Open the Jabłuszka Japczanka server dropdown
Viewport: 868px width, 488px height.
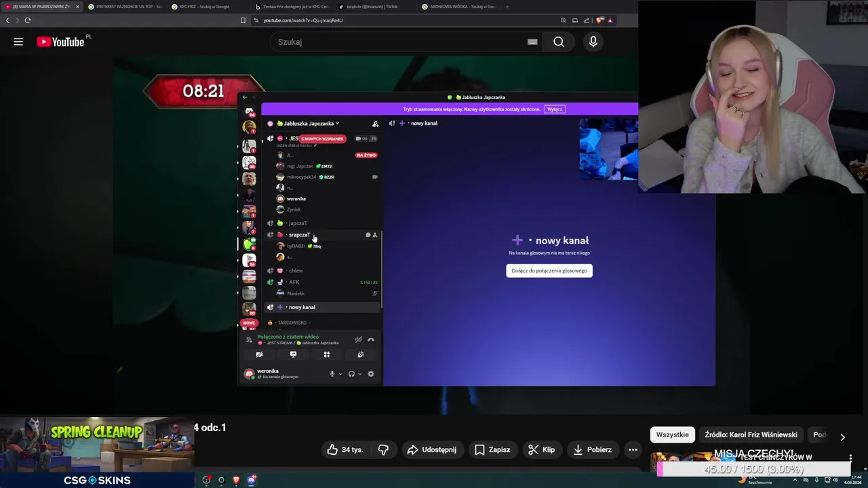[309, 123]
